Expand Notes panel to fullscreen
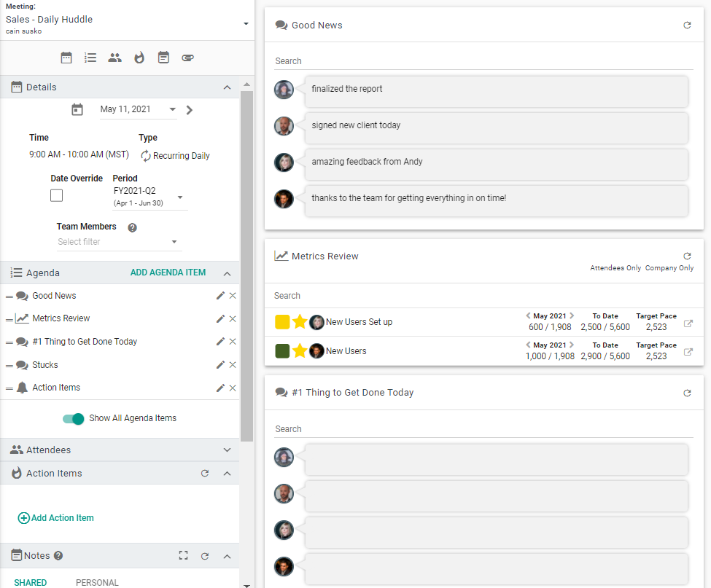This screenshot has width=711, height=588. pos(183,555)
